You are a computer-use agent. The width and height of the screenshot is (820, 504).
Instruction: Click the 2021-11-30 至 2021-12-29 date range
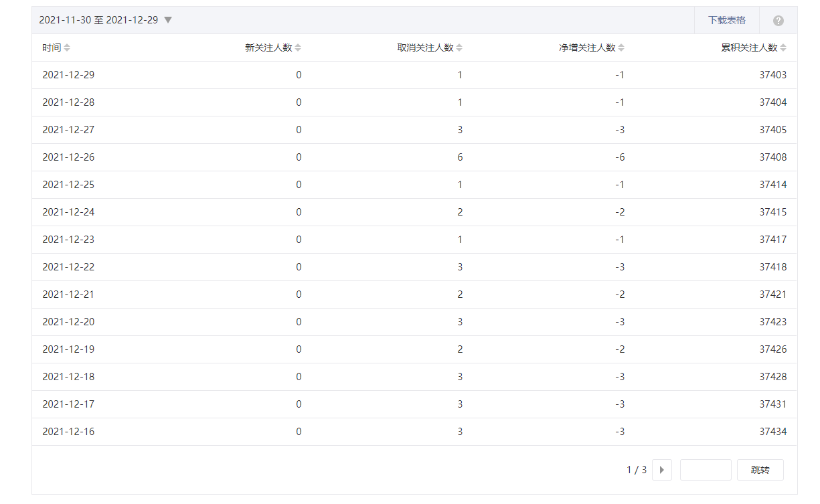(x=98, y=20)
